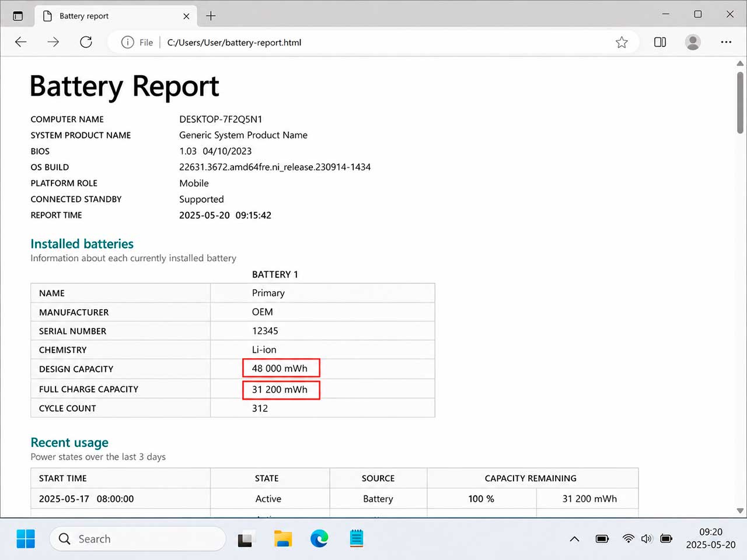Screen dimensions: 747x560
Task: Select the START TIME column header
Action: point(63,478)
